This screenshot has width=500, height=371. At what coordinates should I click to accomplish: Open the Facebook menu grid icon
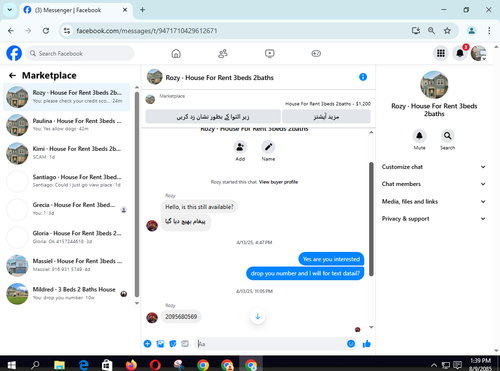(x=441, y=53)
